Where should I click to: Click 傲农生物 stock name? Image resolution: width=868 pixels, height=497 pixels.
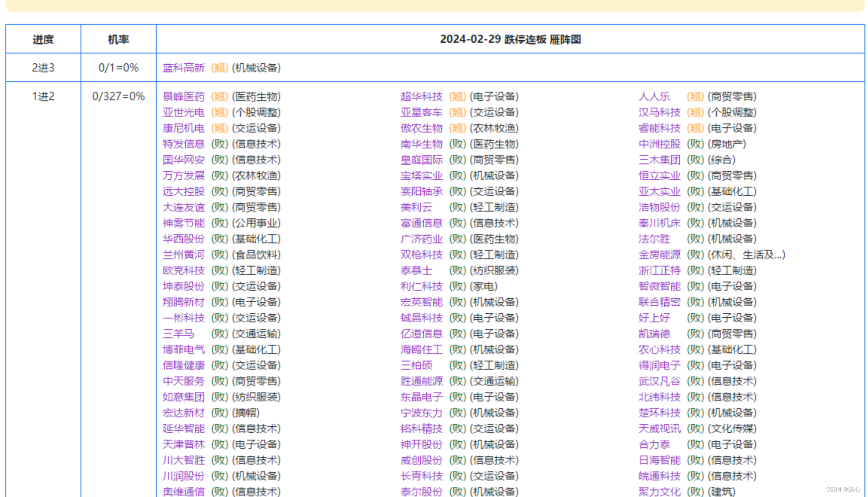click(x=422, y=128)
